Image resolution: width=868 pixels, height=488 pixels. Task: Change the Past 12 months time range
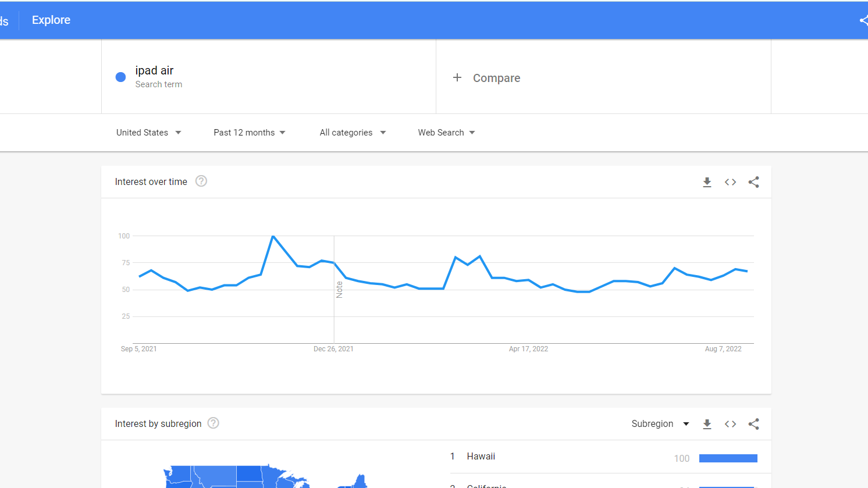point(249,133)
